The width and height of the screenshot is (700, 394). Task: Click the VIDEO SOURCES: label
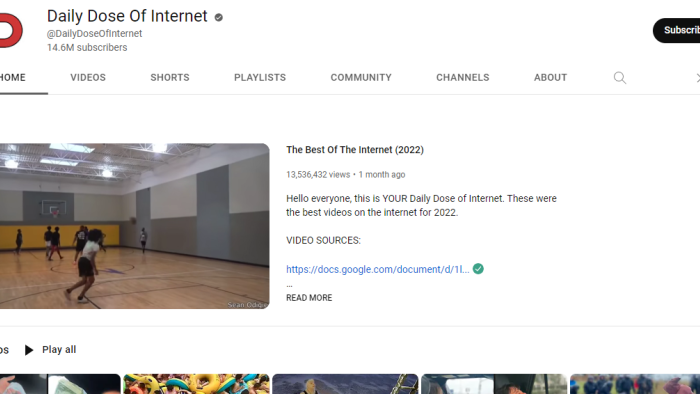click(x=323, y=241)
